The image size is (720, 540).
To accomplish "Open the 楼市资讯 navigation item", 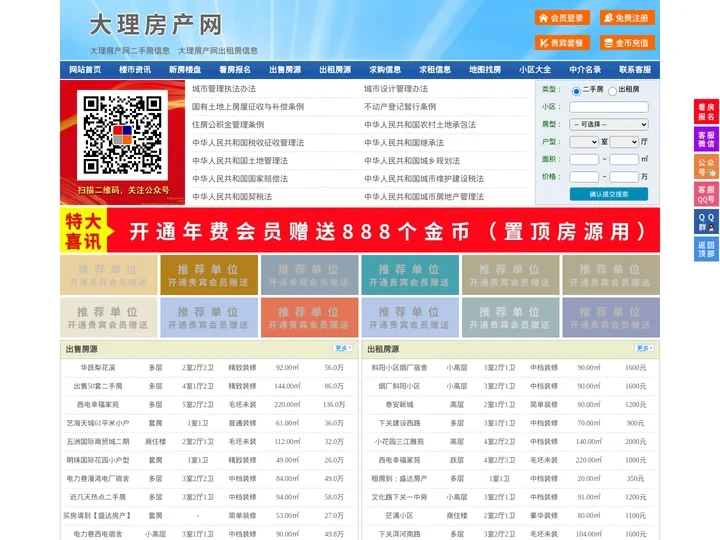I will tap(135, 70).
